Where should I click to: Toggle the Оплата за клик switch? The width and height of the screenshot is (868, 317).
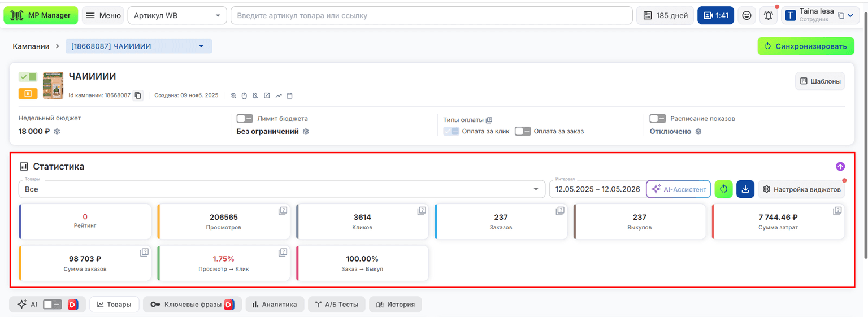[x=451, y=131]
